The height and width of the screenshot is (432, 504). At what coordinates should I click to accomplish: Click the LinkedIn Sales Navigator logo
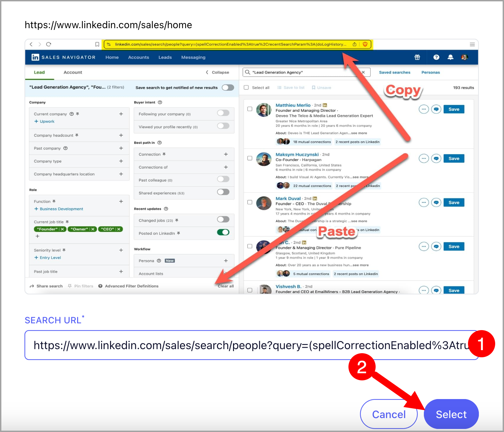[x=64, y=57]
